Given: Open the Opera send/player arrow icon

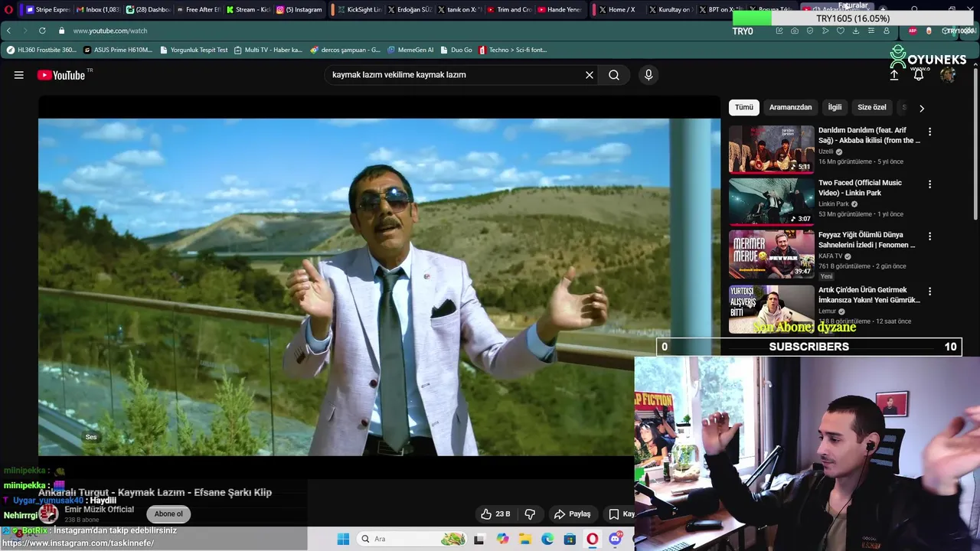Looking at the screenshot, I should tap(825, 31).
